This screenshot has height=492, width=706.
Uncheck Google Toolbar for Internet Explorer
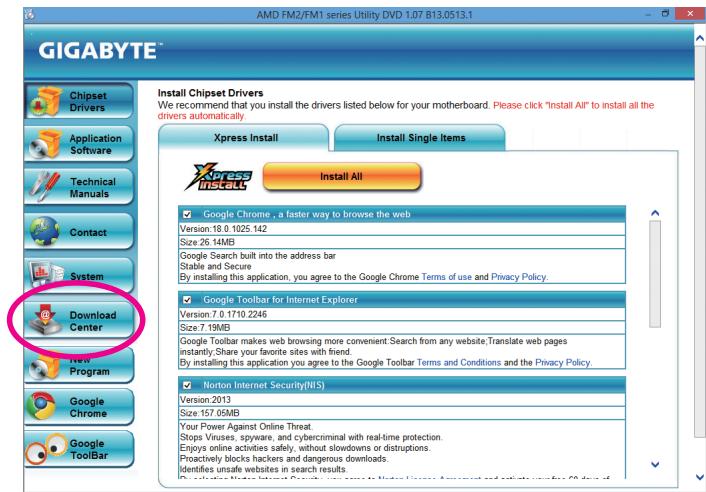pos(187,300)
